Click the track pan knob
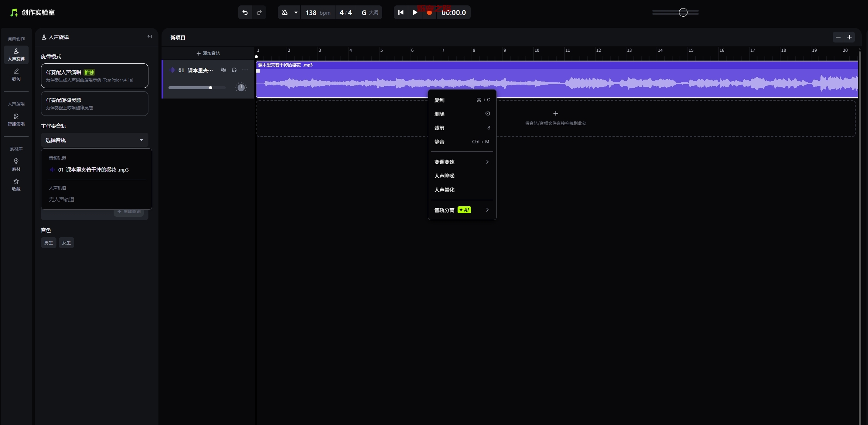The height and width of the screenshot is (425, 868). [241, 87]
